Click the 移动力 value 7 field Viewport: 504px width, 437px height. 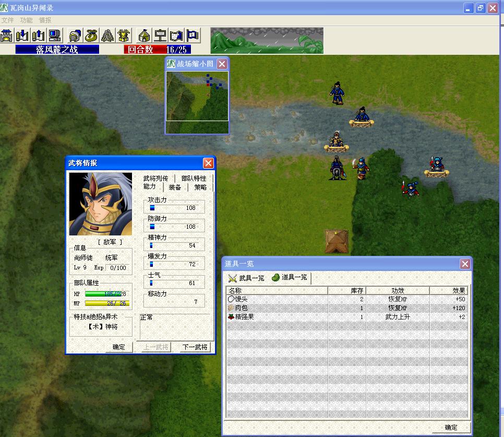point(174,302)
